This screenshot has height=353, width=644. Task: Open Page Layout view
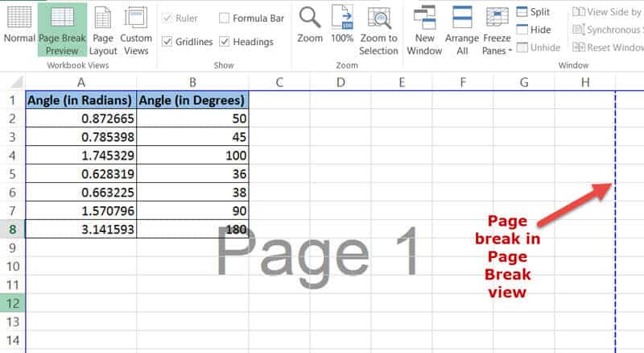point(103,31)
